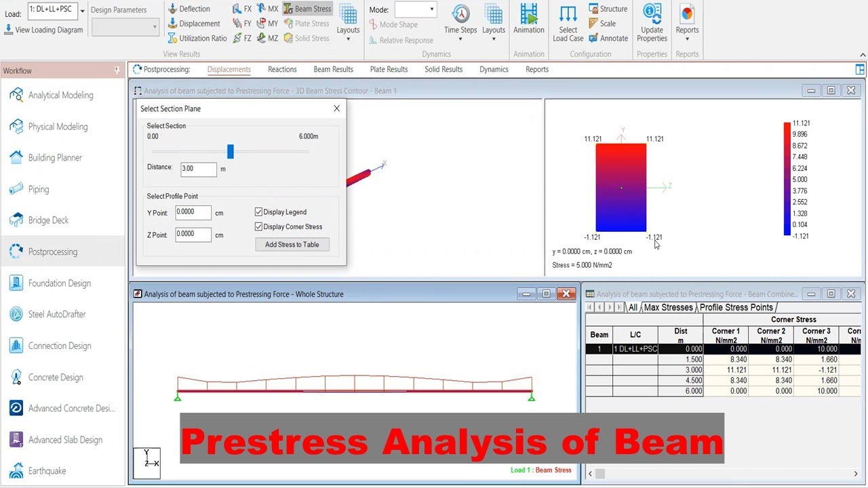Screen dimensions: 868x488
Task: Click the Solid Stress option
Action: click(x=306, y=39)
